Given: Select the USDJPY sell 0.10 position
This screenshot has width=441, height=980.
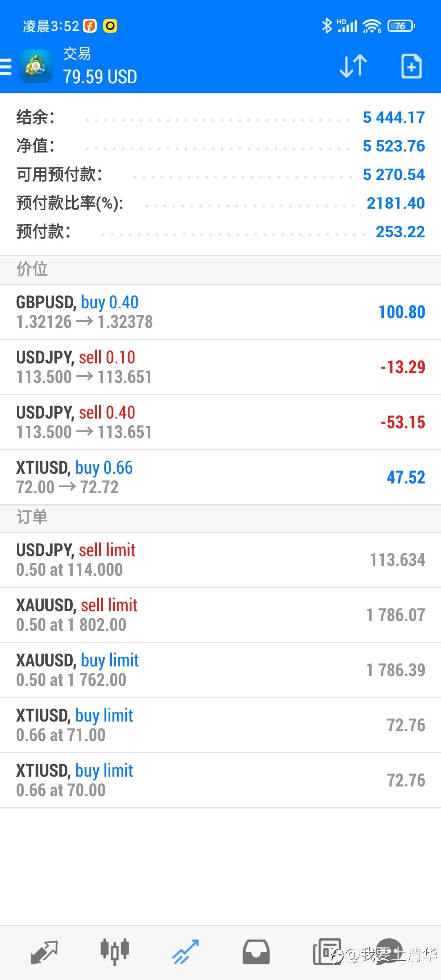Looking at the screenshot, I should [220, 367].
